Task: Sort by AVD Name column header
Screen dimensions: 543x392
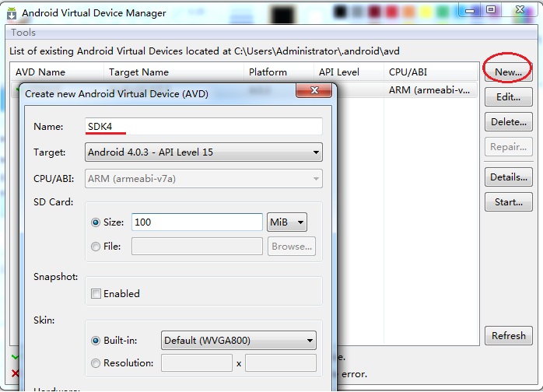Action: pyautogui.click(x=57, y=72)
